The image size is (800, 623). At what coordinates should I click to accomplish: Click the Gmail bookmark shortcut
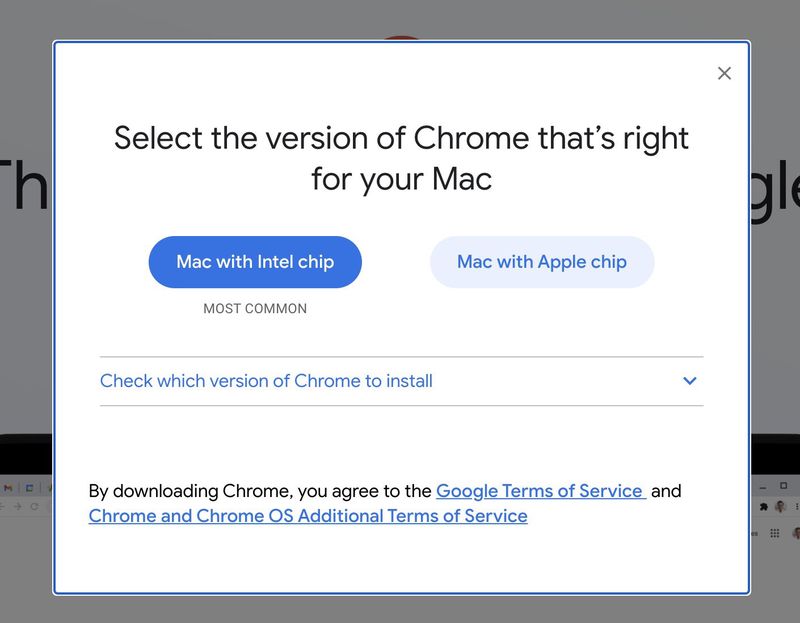(8, 488)
